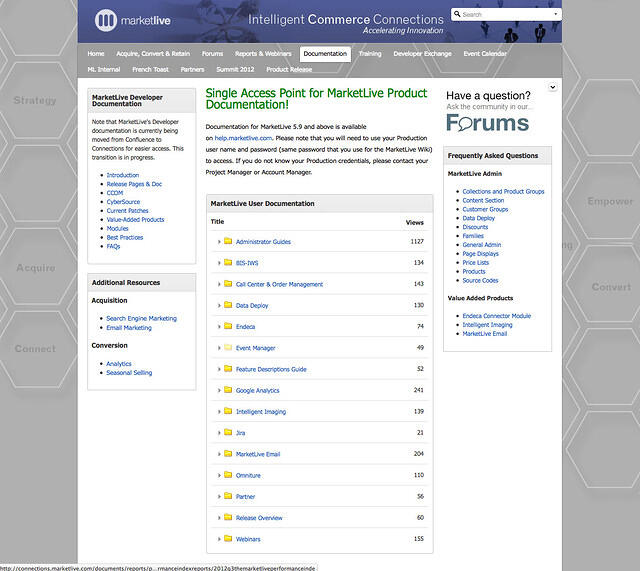Click the Forums speech-bubble logo
The image size is (640, 571).
click(x=487, y=122)
